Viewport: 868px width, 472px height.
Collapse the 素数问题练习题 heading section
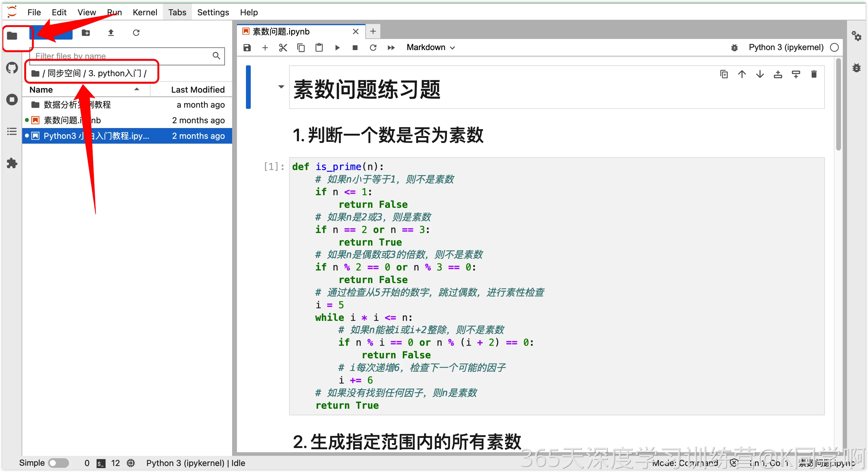tap(281, 87)
